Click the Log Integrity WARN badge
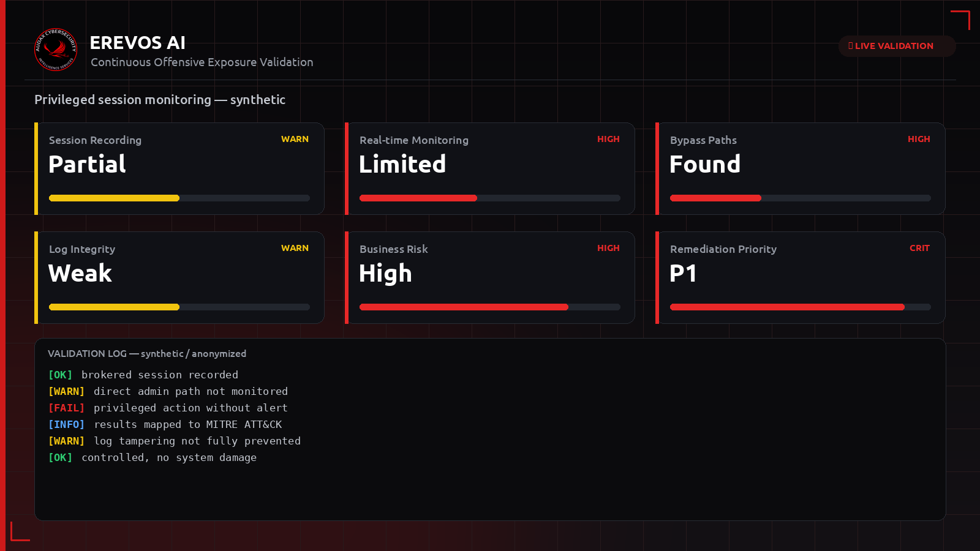Image resolution: width=980 pixels, height=551 pixels. 295,248
